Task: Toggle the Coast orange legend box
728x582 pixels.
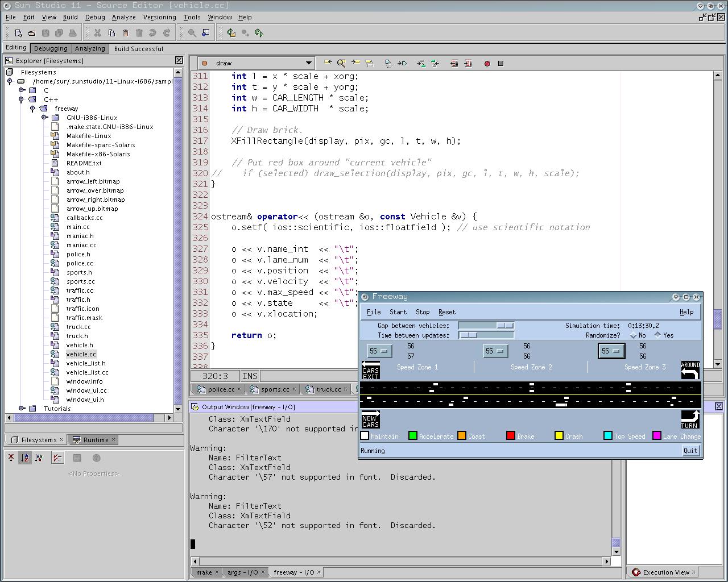Action: pos(462,436)
